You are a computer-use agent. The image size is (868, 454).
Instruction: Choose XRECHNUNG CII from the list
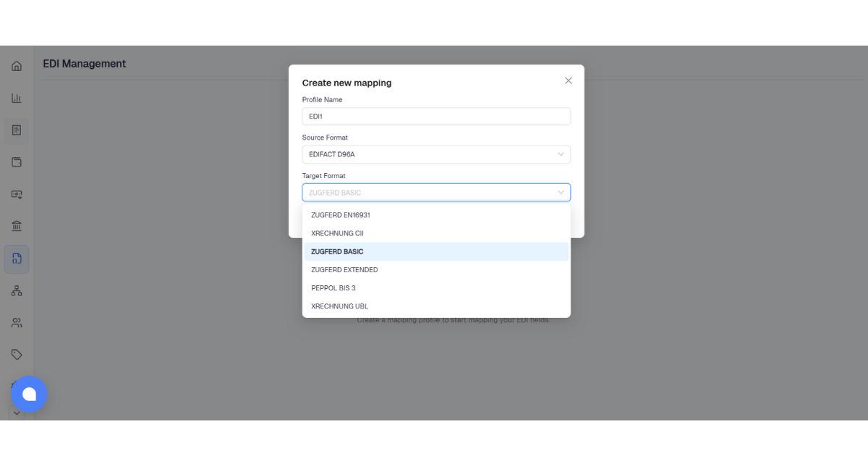click(436, 233)
